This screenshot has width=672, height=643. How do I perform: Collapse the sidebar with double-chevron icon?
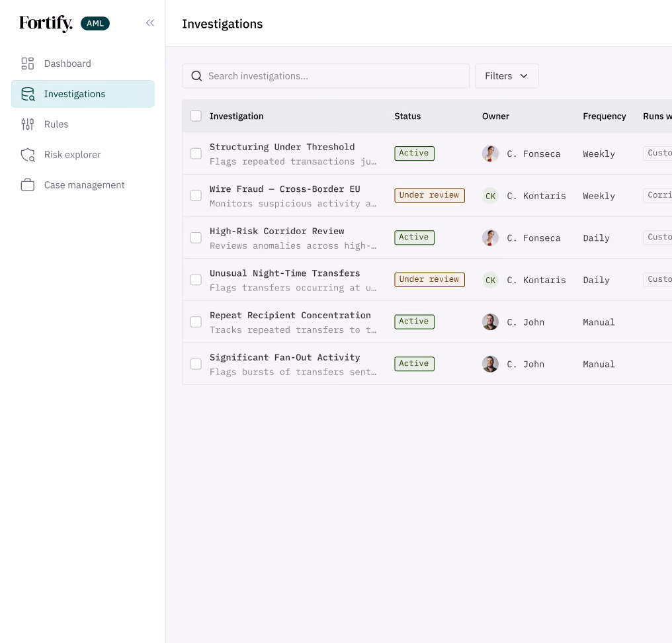point(149,23)
